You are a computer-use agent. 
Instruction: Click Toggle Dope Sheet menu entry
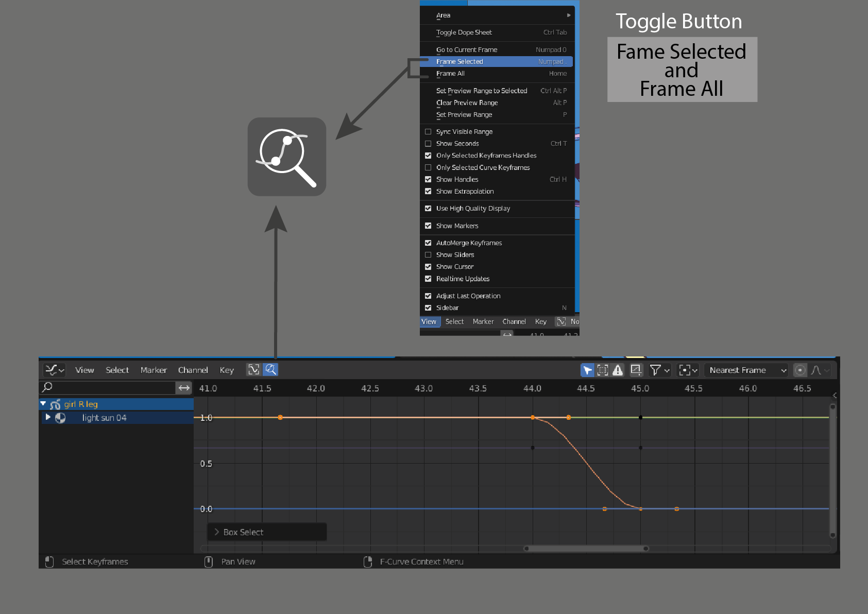[x=497, y=32]
